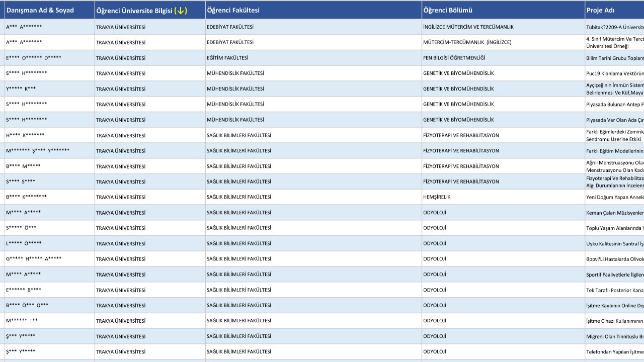This screenshot has height=362, width=644.
Task: Click the yellow sort arrow in the university header
Action: [181, 11]
